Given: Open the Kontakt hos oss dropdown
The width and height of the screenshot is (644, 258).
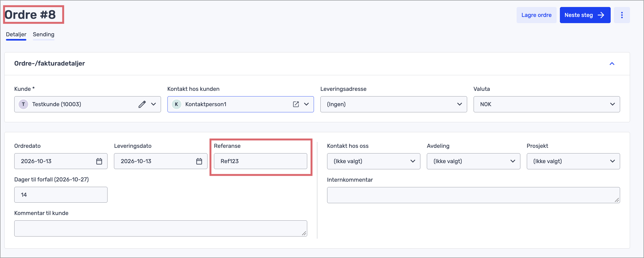Looking at the screenshot, I should click(373, 161).
